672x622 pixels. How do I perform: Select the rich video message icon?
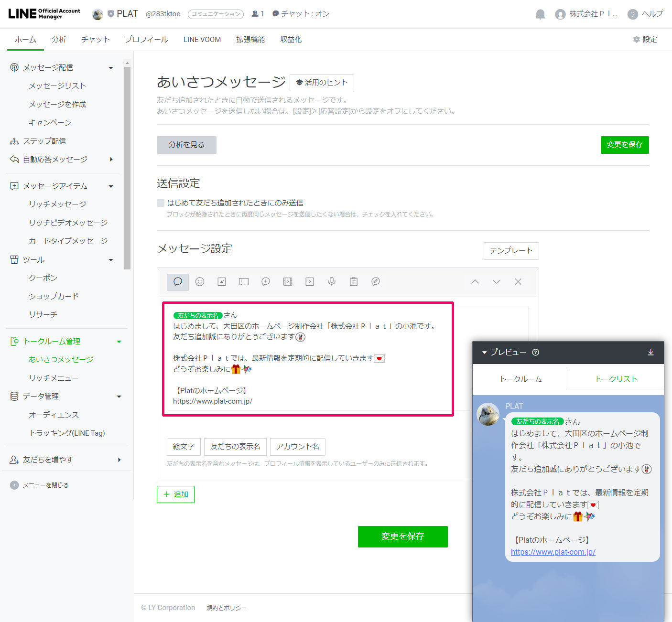coord(288,282)
